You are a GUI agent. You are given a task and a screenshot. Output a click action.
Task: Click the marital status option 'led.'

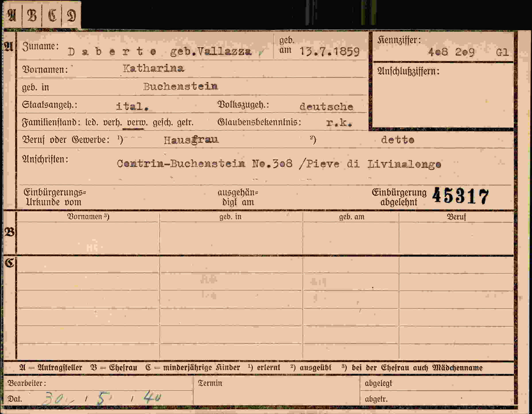(x=92, y=122)
